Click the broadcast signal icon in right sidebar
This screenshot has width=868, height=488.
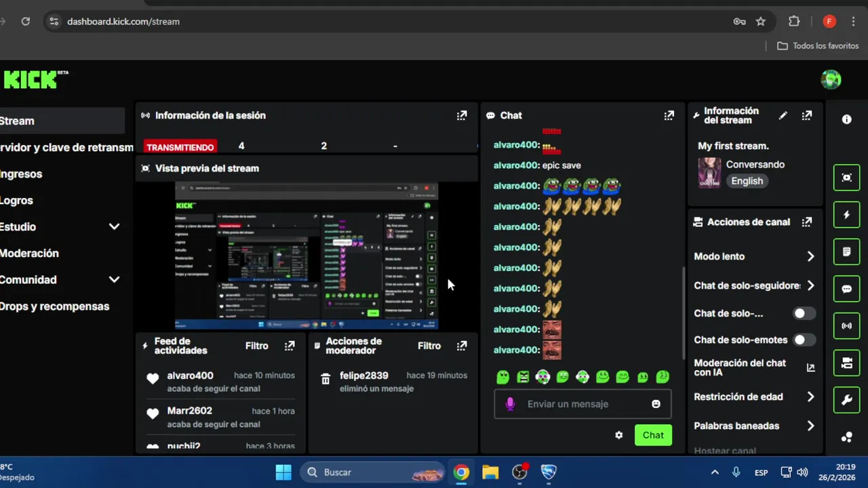point(846,326)
